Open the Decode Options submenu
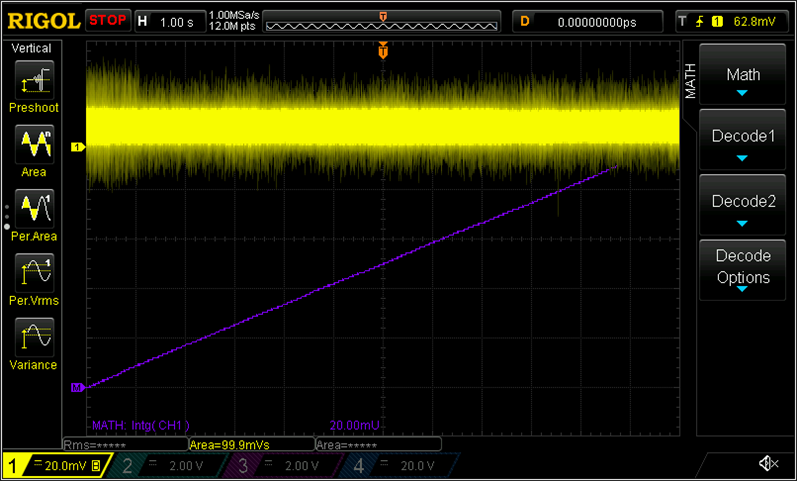 742,268
